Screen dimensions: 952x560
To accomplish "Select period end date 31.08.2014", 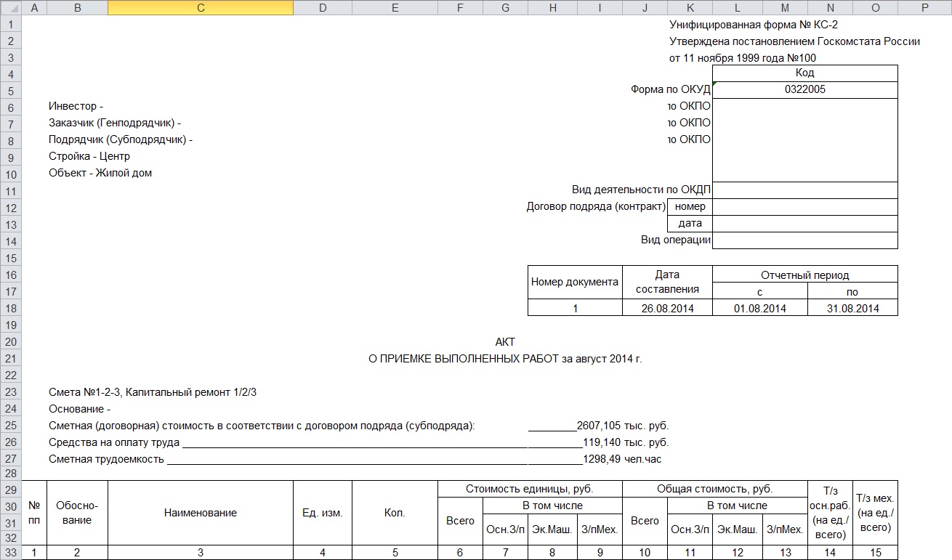I will (852, 308).
